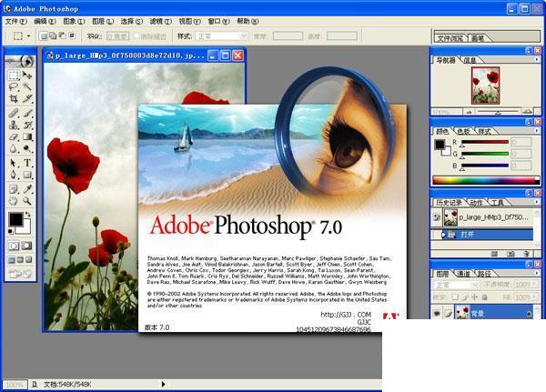
Task: Select the Blur tool
Action: pyautogui.click(x=14, y=148)
